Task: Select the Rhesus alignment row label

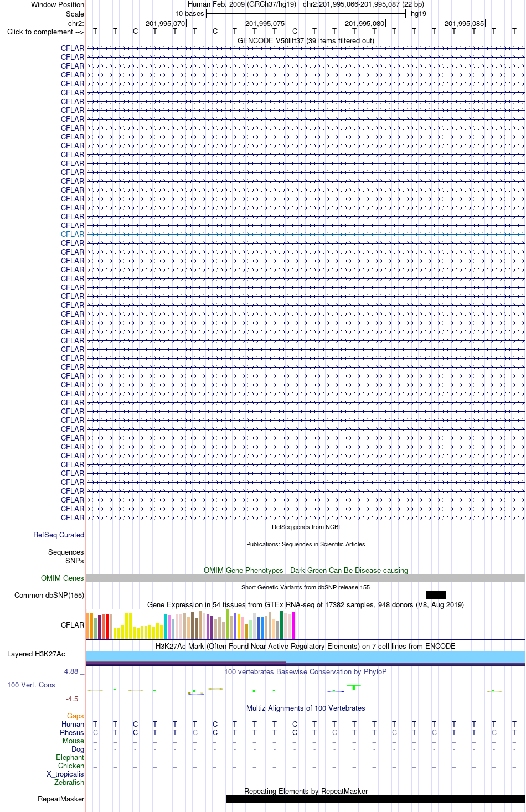Action: [x=72, y=732]
